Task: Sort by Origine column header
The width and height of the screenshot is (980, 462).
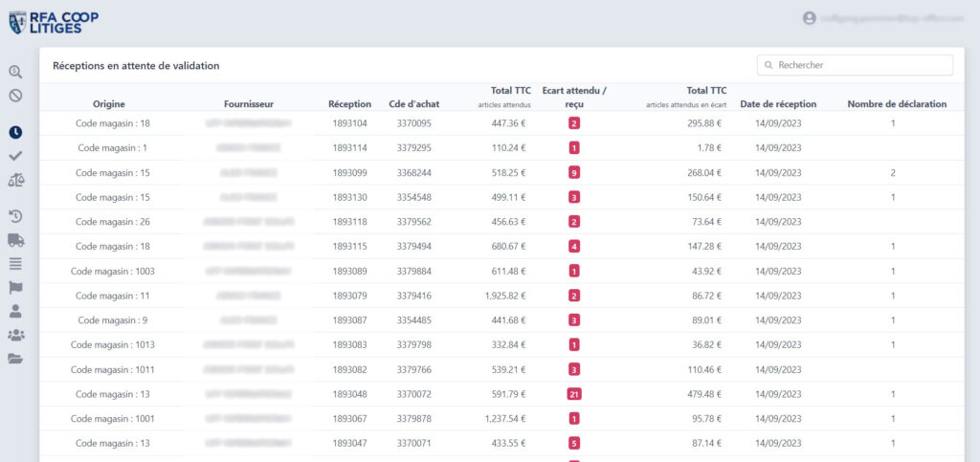Action: 109,104
